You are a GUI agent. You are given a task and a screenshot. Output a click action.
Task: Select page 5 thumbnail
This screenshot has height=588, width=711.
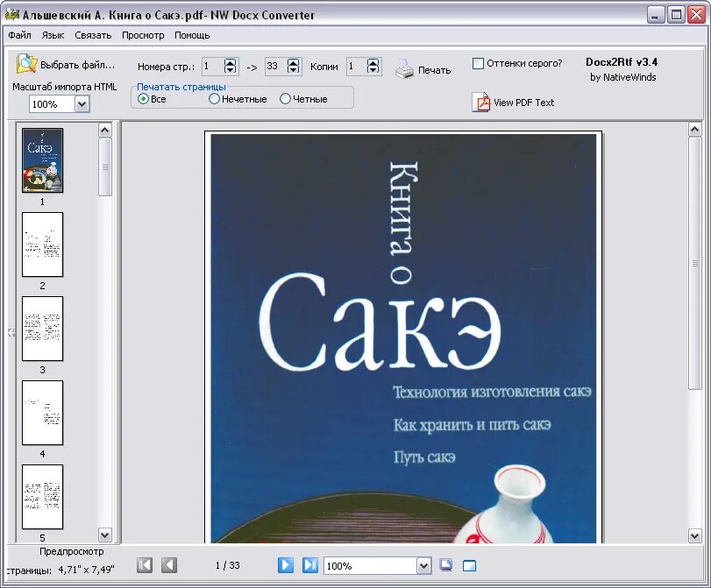tap(43, 497)
